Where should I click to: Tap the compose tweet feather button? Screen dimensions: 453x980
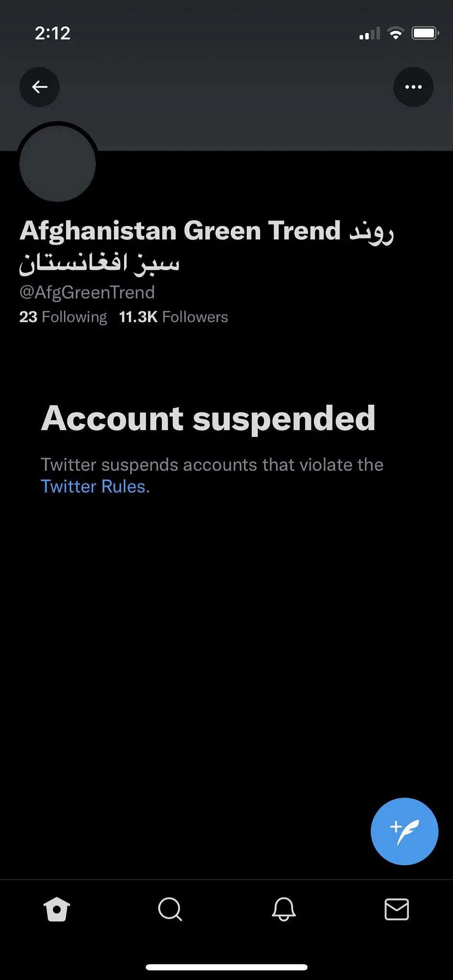tap(404, 831)
